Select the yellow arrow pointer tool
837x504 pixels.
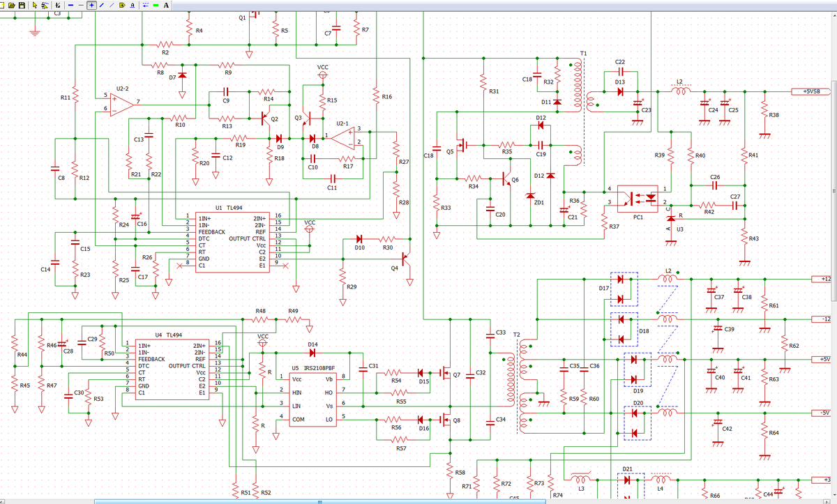point(35,5)
